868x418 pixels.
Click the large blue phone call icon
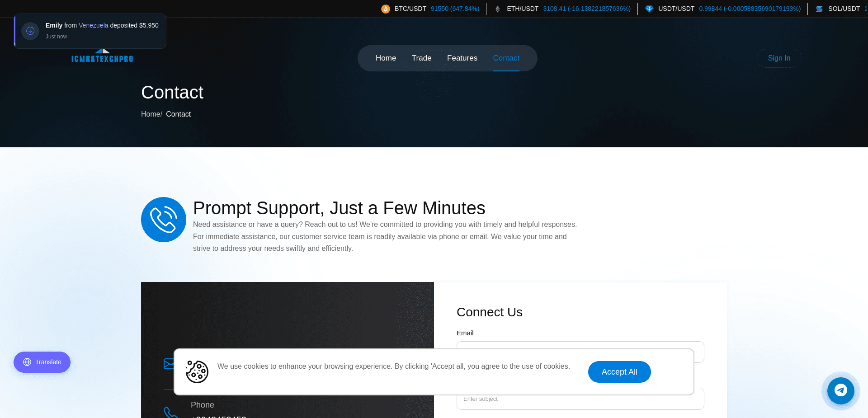click(164, 220)
